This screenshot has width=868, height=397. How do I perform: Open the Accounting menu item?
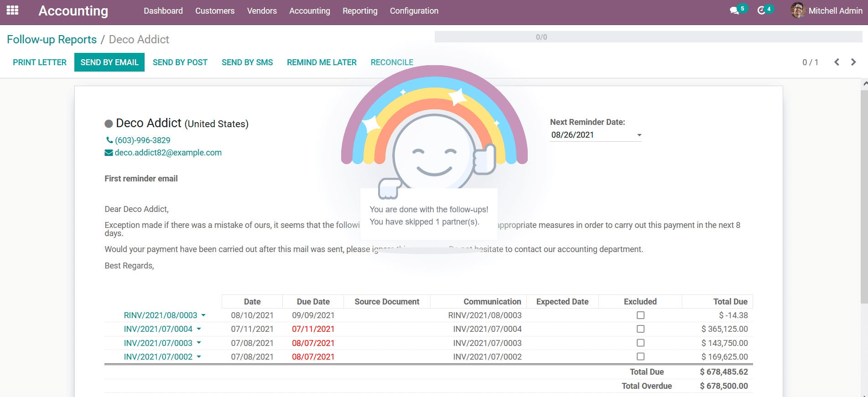(x=310, y=11)
